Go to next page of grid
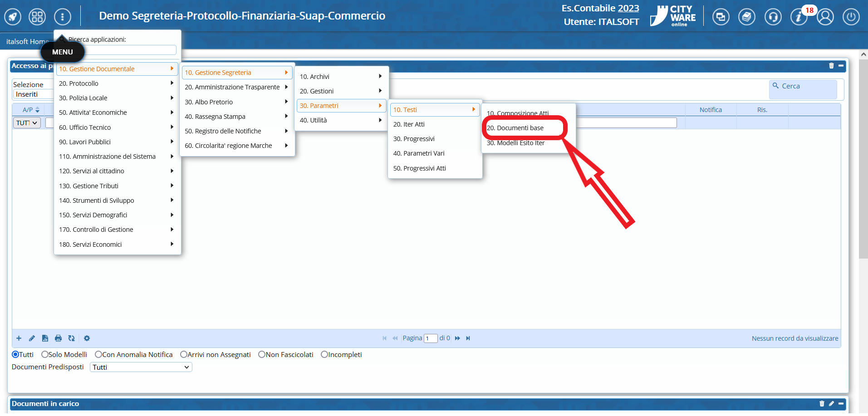868x416 pixels. 457,338
